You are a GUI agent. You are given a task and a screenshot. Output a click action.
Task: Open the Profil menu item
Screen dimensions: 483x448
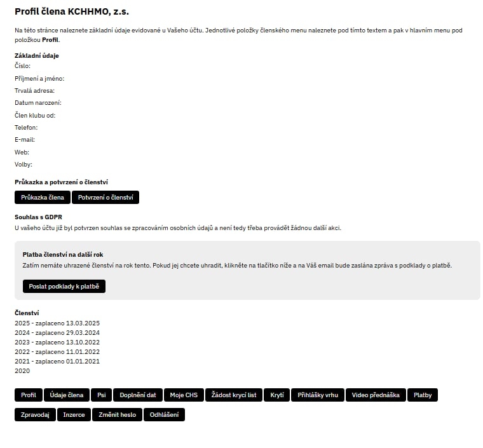[29, 395]
